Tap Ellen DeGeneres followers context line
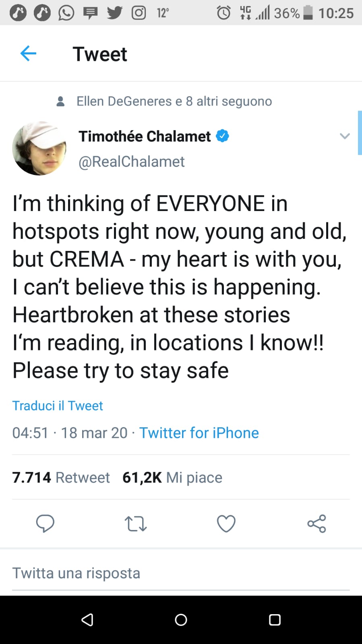The height and width of the screenshot is (644, 362). 174,101
